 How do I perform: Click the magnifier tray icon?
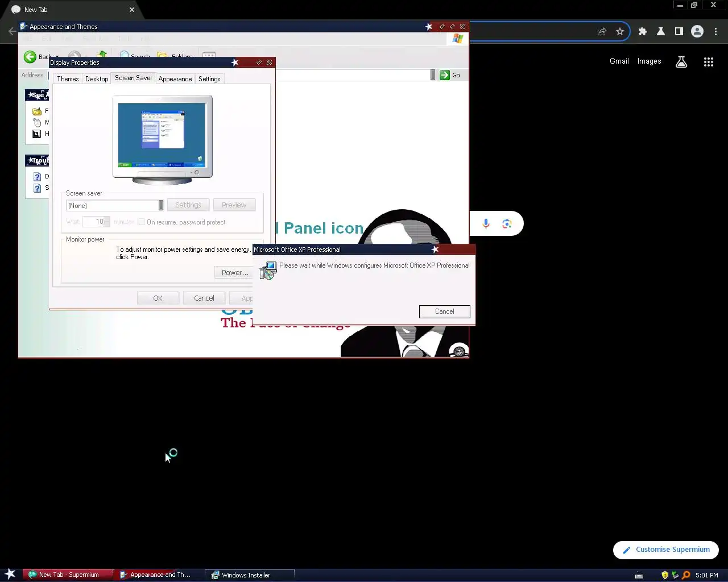pos(686,575)
